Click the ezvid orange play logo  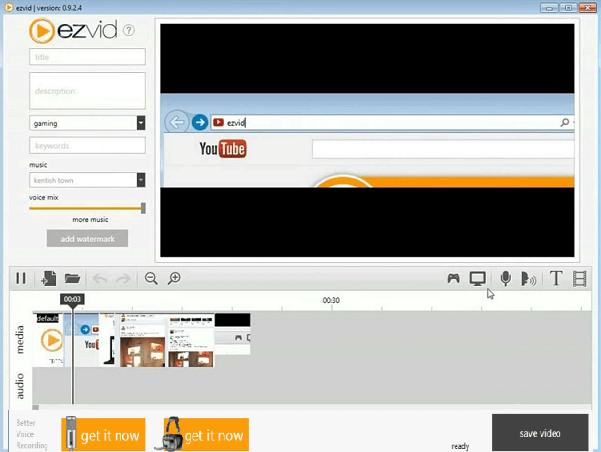(42, 31)
